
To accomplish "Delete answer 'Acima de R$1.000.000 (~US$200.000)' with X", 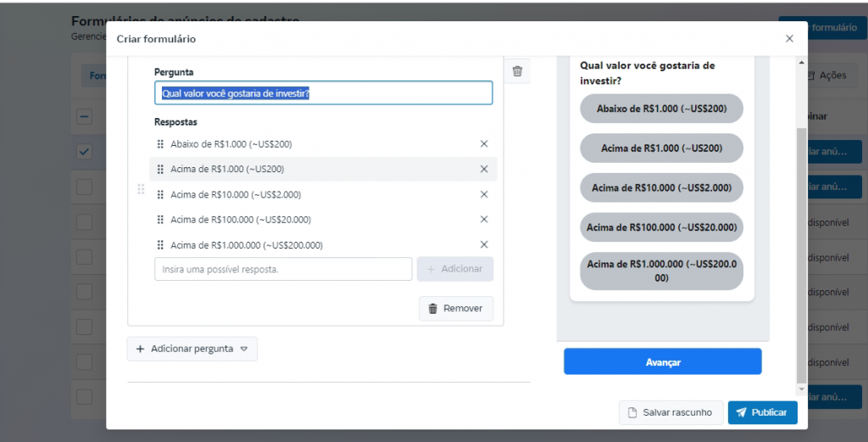I will (x=484, y=245).
